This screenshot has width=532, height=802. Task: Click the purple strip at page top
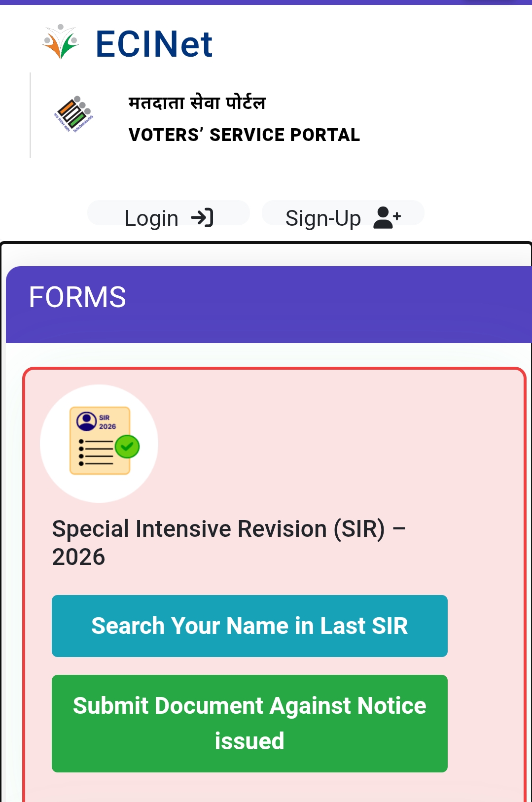pos(266,2)
